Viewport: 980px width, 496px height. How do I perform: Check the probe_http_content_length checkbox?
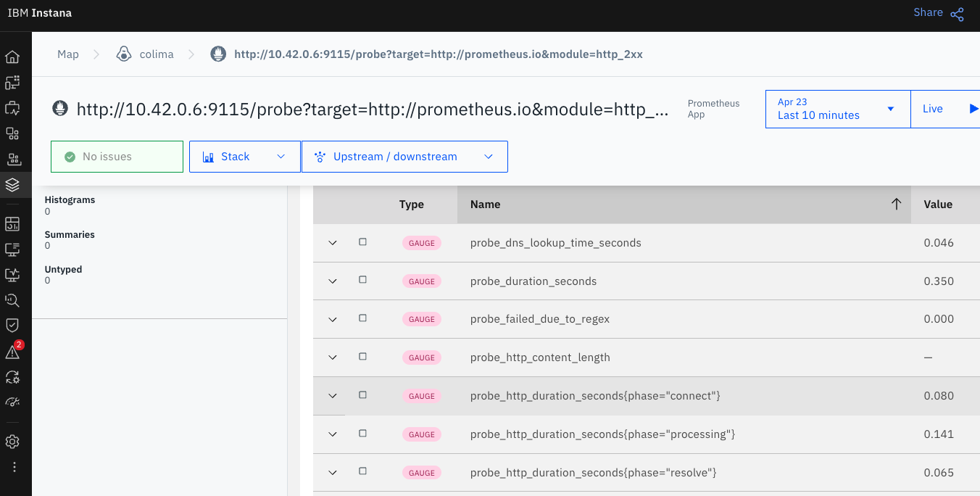(363, 357)
